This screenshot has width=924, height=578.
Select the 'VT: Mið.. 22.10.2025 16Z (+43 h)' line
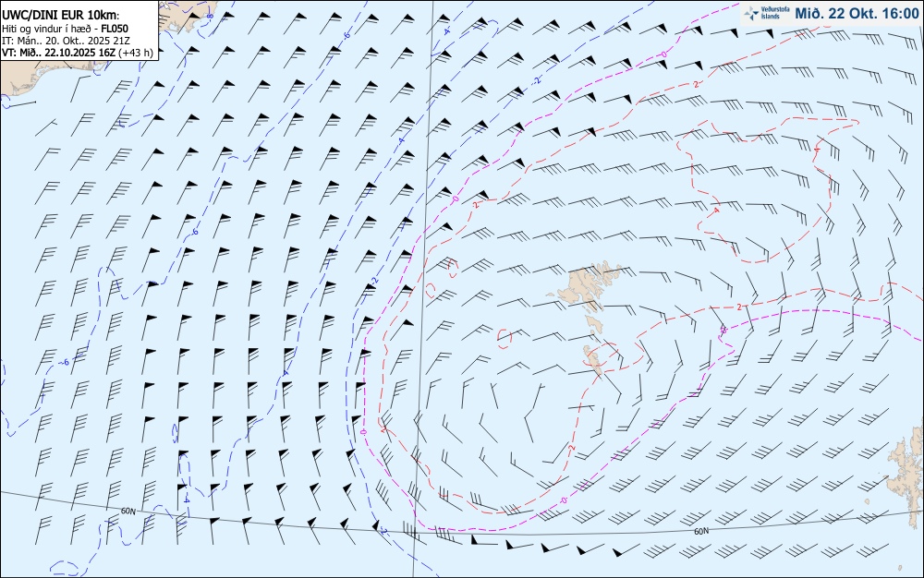(x=78, y=53)
